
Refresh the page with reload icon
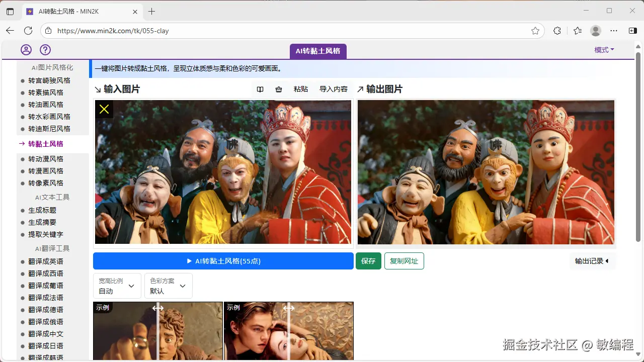coord(28,31)
